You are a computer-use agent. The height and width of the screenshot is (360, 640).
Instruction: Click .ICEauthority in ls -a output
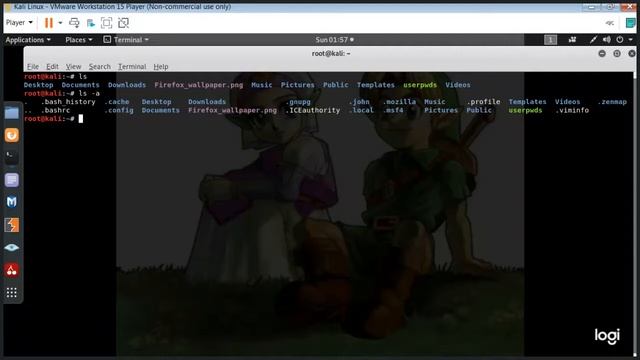tap(312, 110)
